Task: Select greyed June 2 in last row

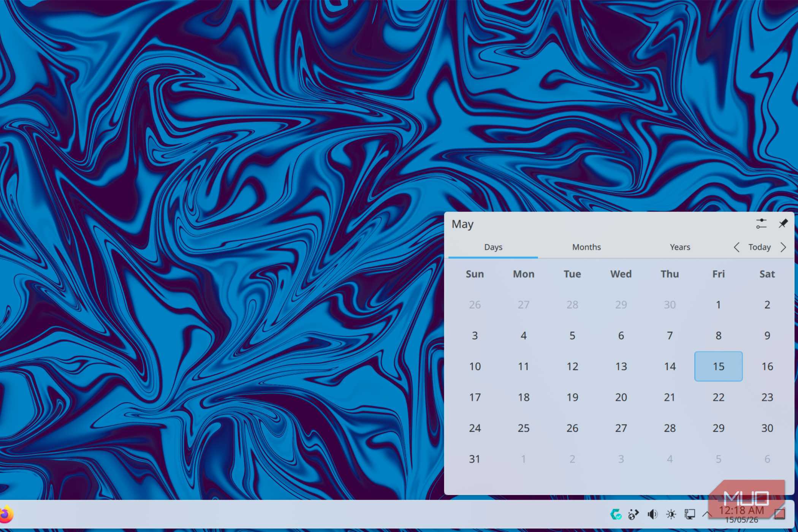Action: [572, 459]
